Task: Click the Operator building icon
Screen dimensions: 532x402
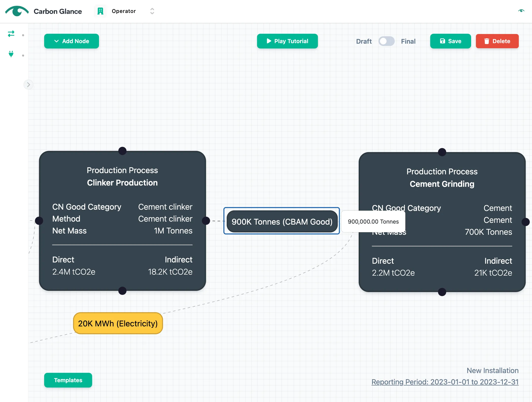Action: tap(101, 11)
